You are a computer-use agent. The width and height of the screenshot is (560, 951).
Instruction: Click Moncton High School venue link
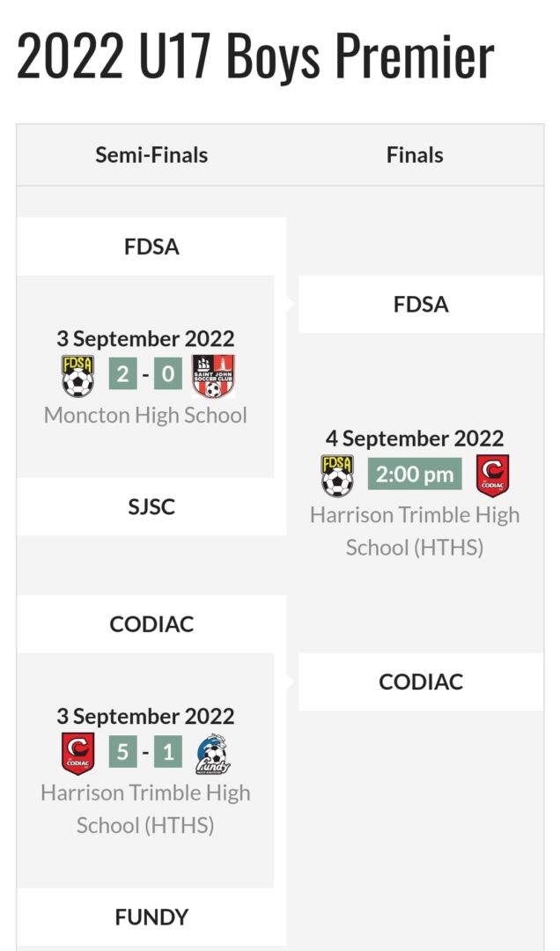click(x=145, y=416)
